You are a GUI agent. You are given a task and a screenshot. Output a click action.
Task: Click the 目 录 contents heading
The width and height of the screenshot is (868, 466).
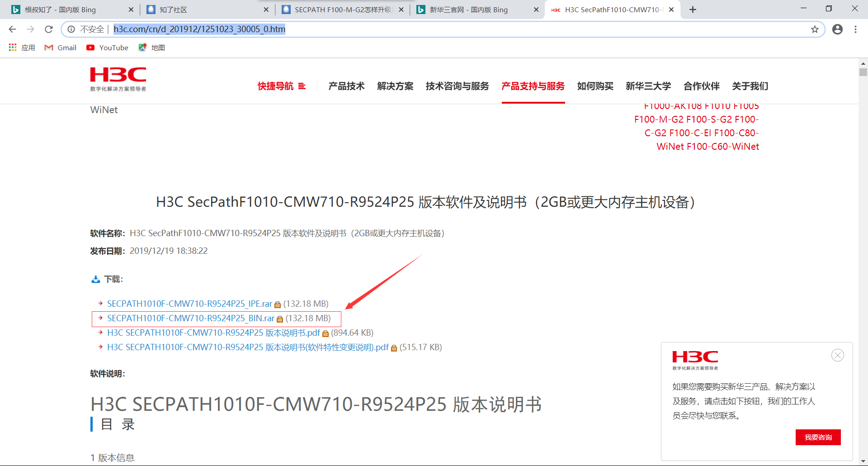(118, 424)
